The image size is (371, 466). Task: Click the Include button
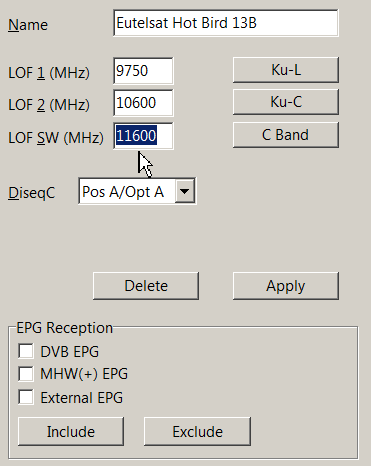tap(71, 431)
